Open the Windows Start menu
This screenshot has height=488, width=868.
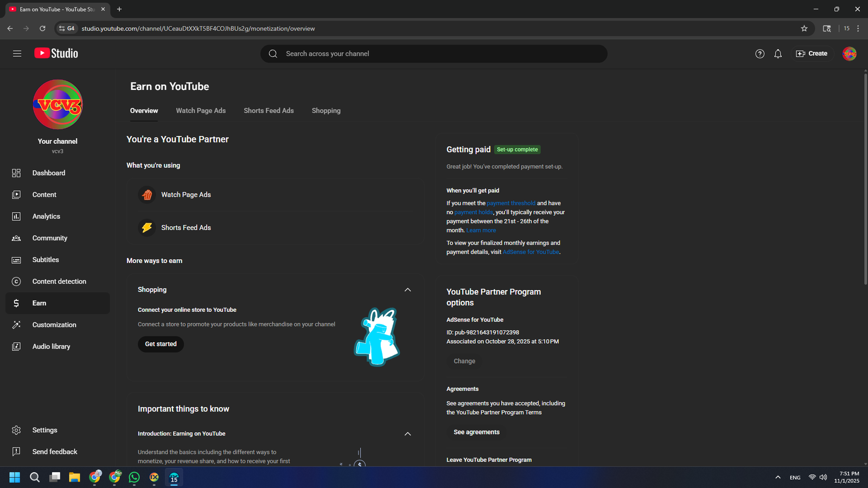(15, 477)
